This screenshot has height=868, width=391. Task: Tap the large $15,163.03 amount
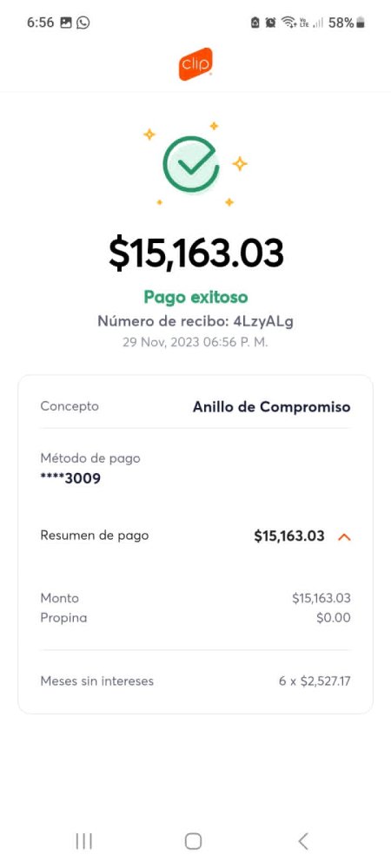coord(195,253)
